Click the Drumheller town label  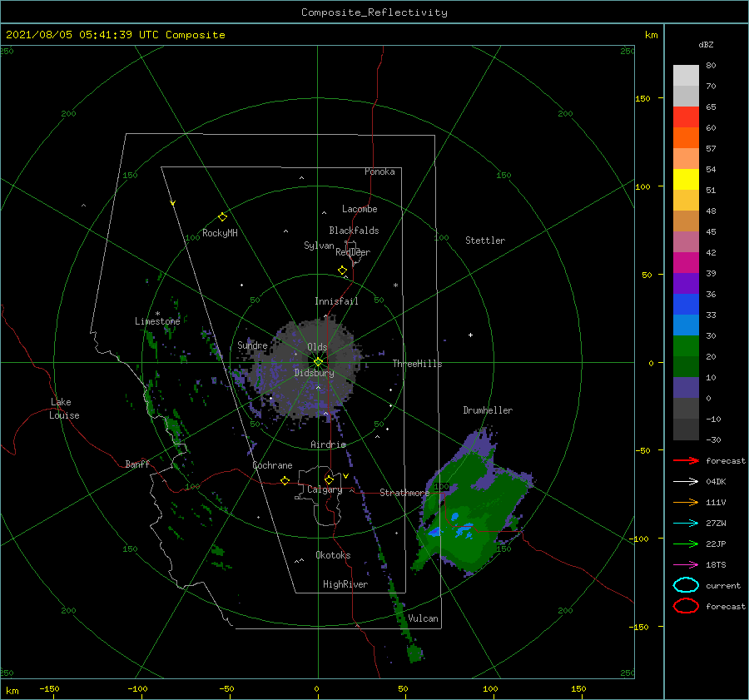coord(488,410)
